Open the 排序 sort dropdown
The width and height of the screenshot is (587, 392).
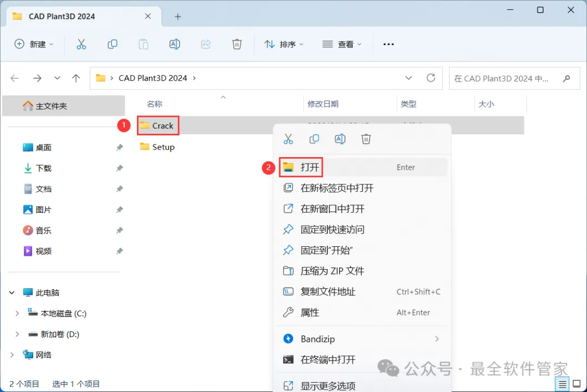(x=284, y=44)
